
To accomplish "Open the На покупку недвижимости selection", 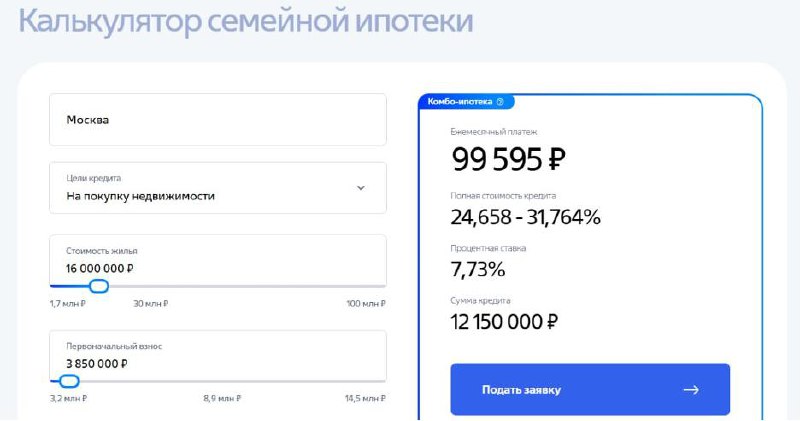I will point(141,196).
